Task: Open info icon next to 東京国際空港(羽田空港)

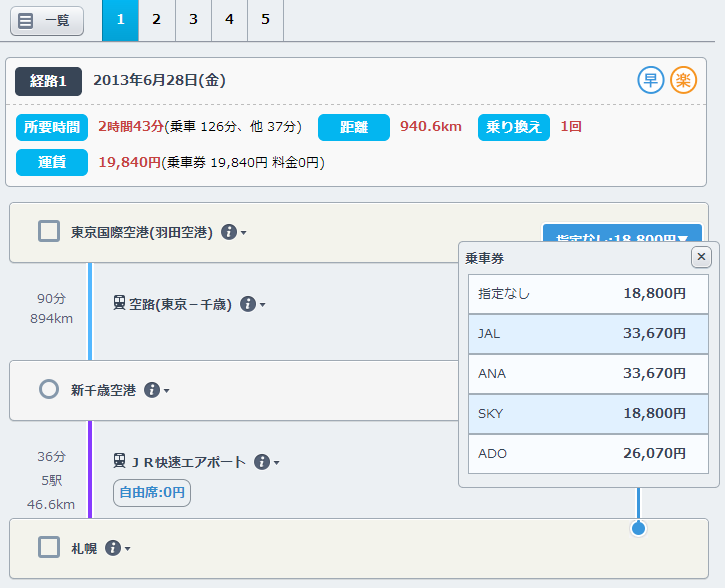Action: click(228, 232)
